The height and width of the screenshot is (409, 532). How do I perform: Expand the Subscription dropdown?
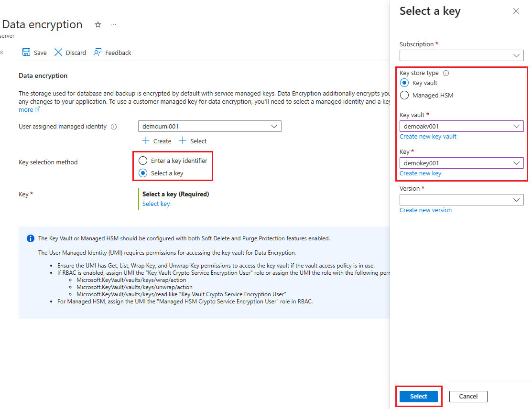pyautogui.click(x=461, y=55)
